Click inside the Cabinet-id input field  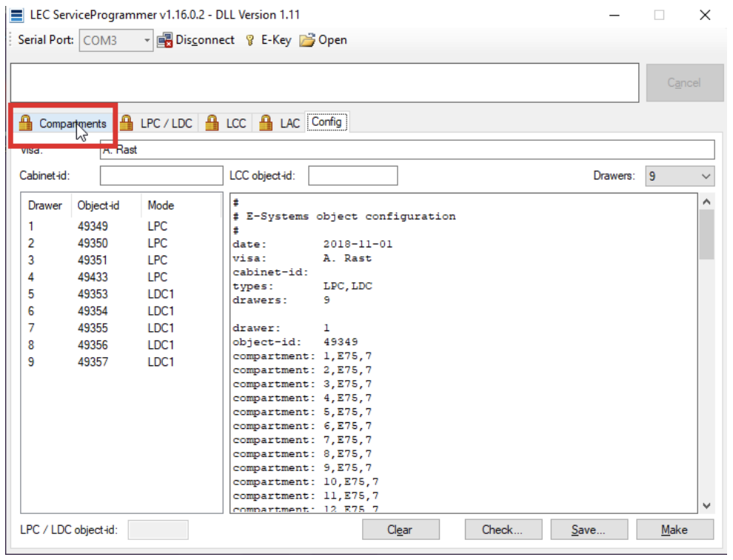pyautogui.click(x=161, y=176)
